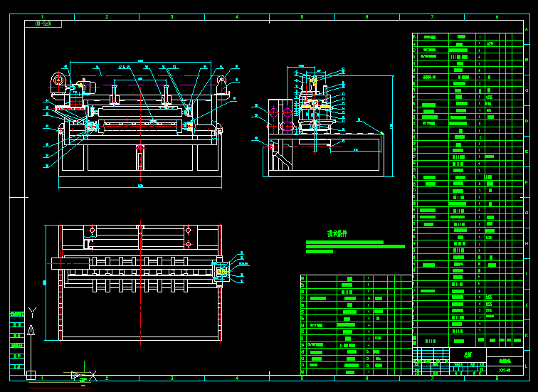The image size is (538, 392).
Task: Select the first green note line under 技术条件
Action: pos(344,242)
